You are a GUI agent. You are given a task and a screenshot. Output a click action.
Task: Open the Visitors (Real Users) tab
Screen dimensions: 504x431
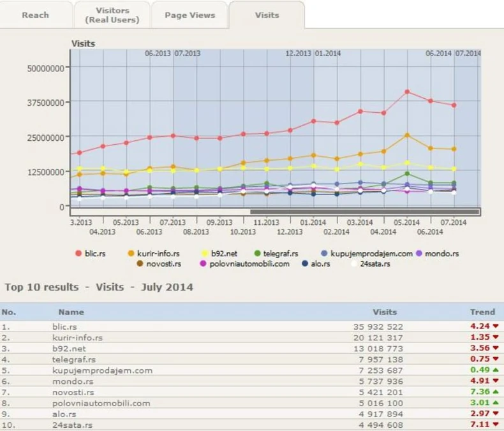point(112,15)
